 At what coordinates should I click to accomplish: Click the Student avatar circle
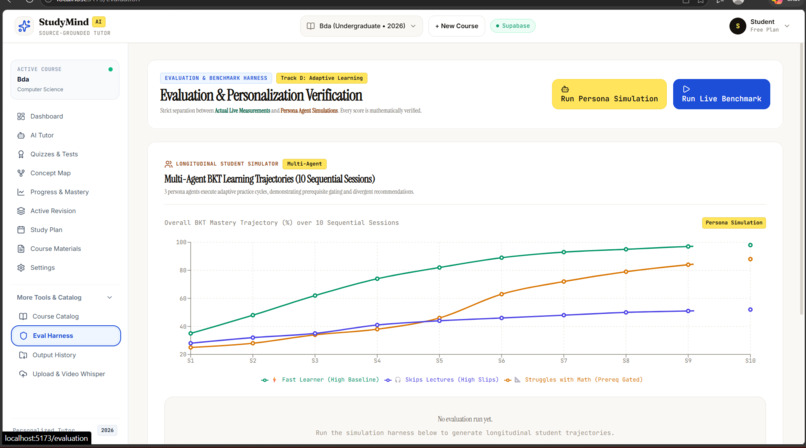tap(738, 26)
